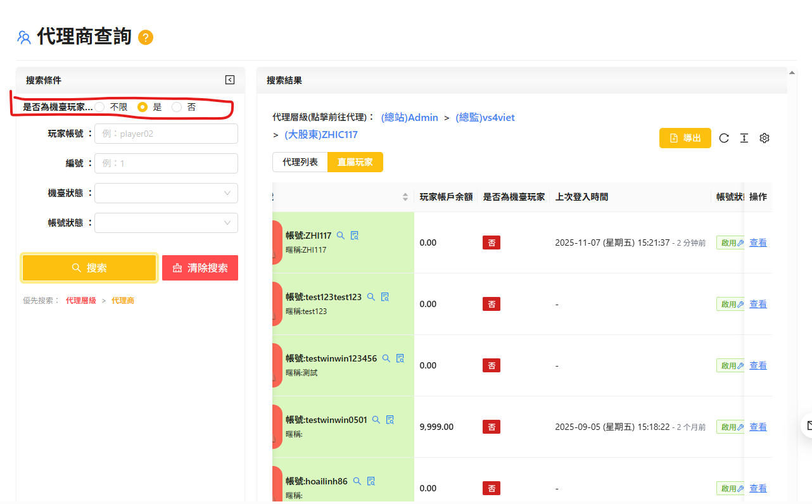
Task: Click the document search icon beside test123test123
Action: (x=384, y=297)
